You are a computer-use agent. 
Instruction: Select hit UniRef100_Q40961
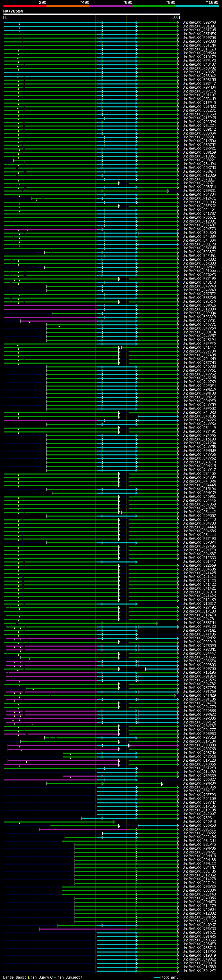click(x=199, y=496)
